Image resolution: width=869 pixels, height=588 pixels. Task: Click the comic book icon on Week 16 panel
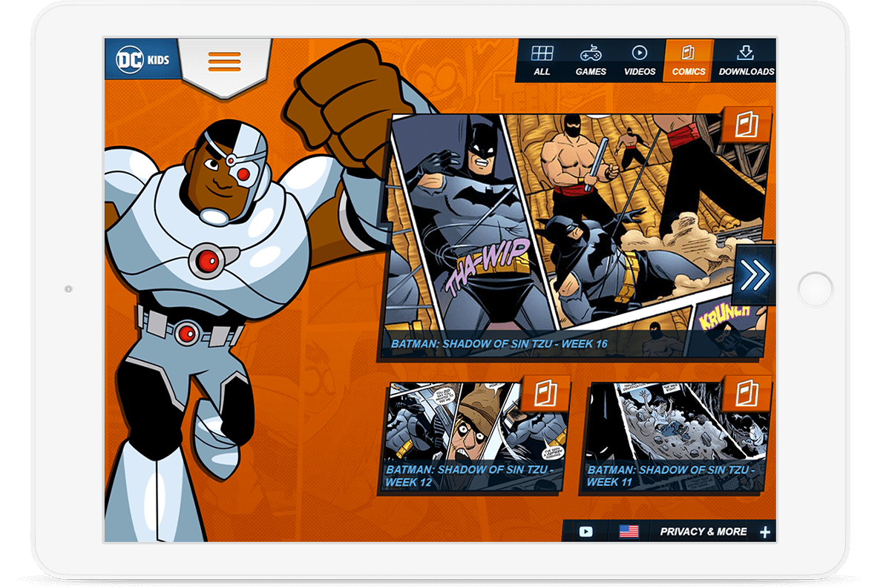(x=747, y=125)
